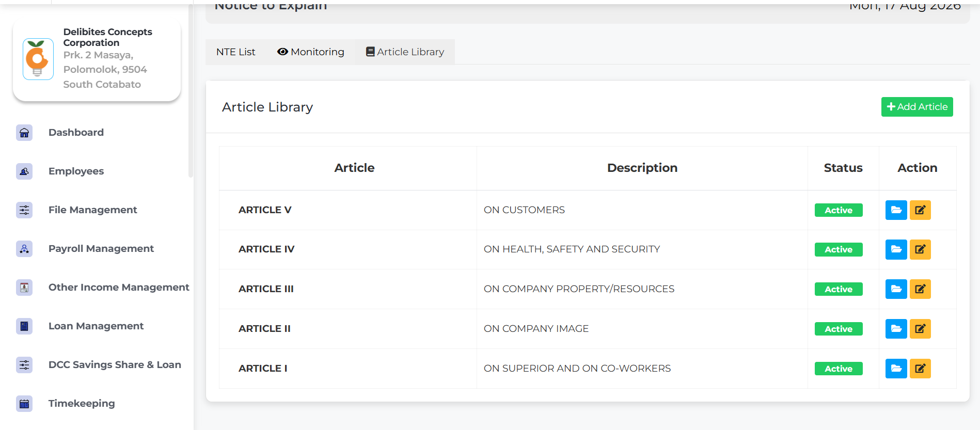The image size is (980, 430).
Task: Click the Add Article button
Action: point(917,107)
